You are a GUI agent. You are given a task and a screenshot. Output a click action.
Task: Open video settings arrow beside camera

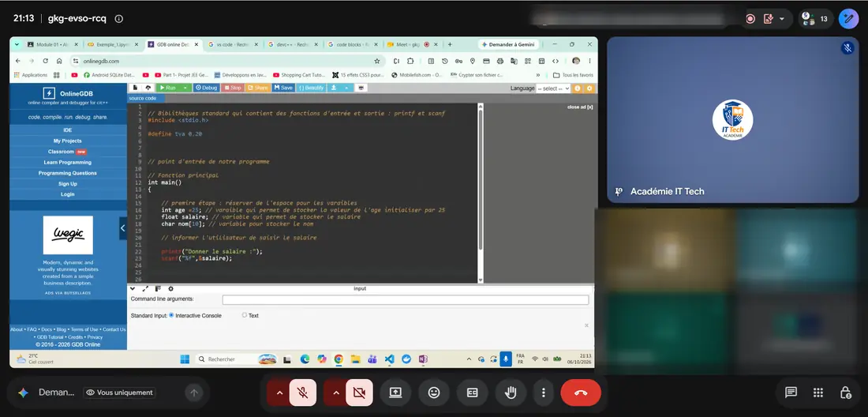coord(336,393)
